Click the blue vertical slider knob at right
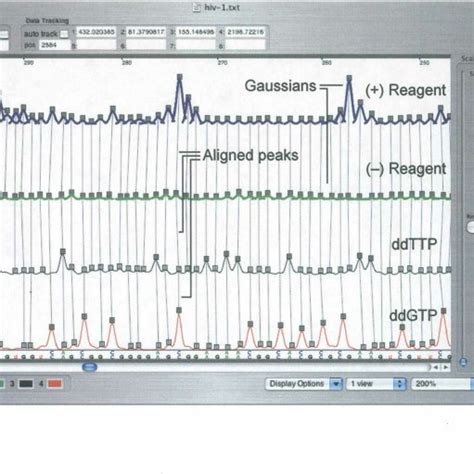 coord(463,362)
